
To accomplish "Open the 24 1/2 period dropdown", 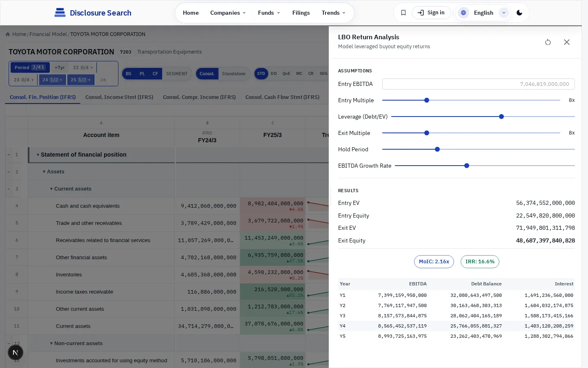I will tap(52, 80).
